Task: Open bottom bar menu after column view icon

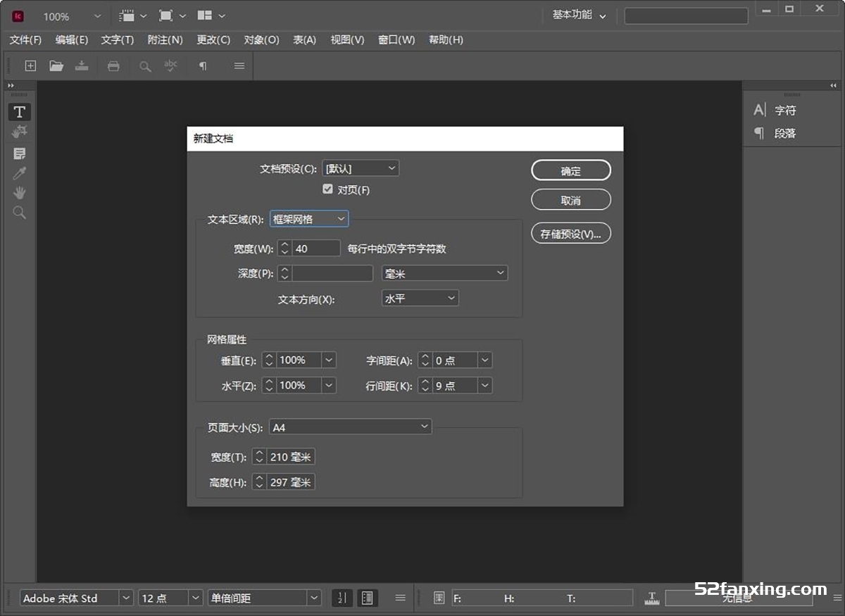Action: pyautogui.click(x=400, y=598)
